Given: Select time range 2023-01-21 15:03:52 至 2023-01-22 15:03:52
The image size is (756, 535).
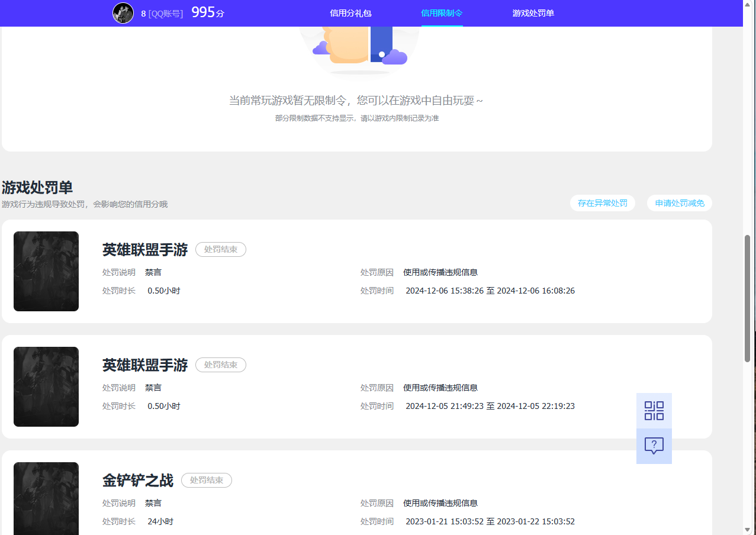Looking at the screenshot, I should [490, 522].
